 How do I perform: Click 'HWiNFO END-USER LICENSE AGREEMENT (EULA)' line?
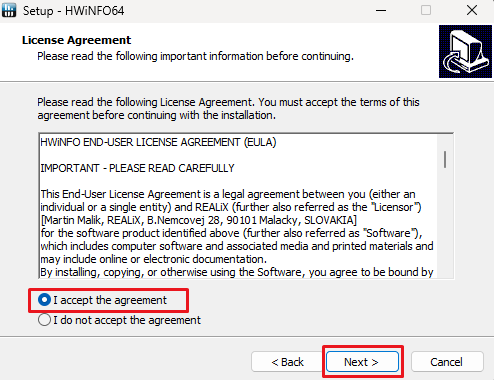[158, 142]
